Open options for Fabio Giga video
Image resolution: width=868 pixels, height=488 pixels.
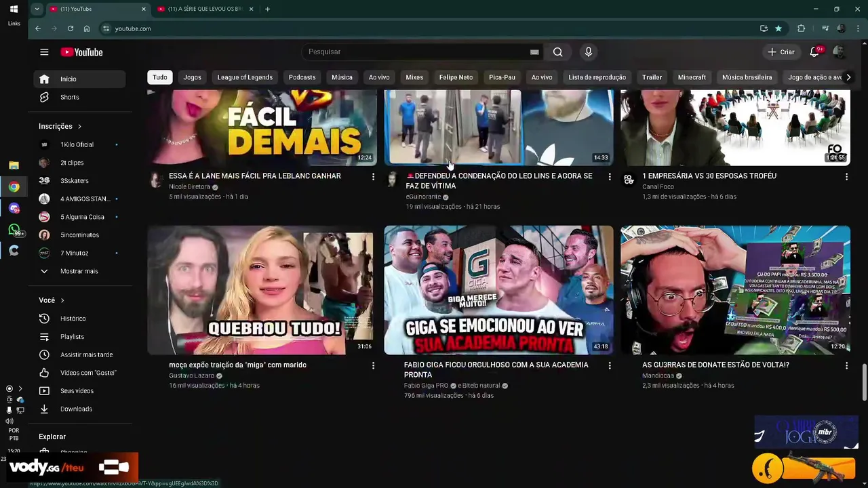click(x=610, y=365)
